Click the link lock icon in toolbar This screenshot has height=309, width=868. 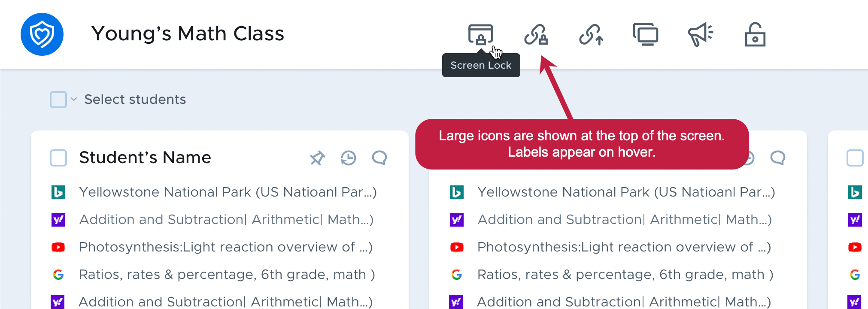[x=536, y=34]
